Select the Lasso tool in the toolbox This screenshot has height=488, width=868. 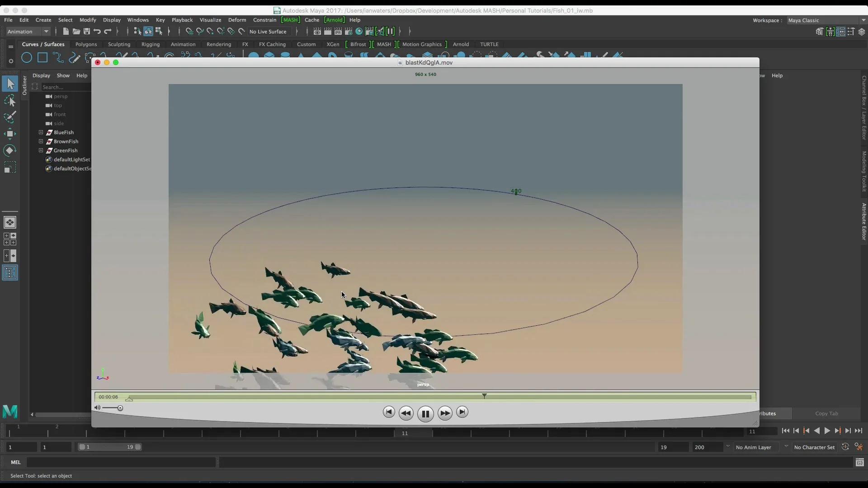pos(10,100)
